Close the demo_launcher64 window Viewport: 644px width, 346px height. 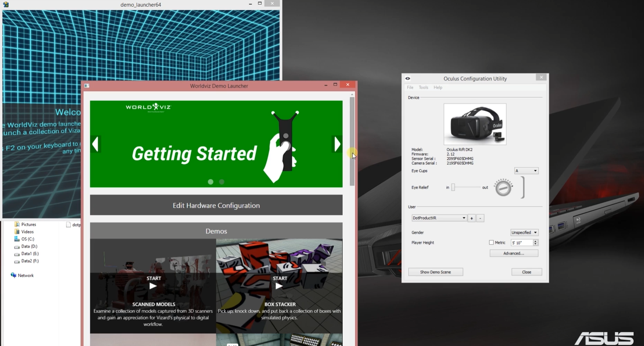click(272, 3)
